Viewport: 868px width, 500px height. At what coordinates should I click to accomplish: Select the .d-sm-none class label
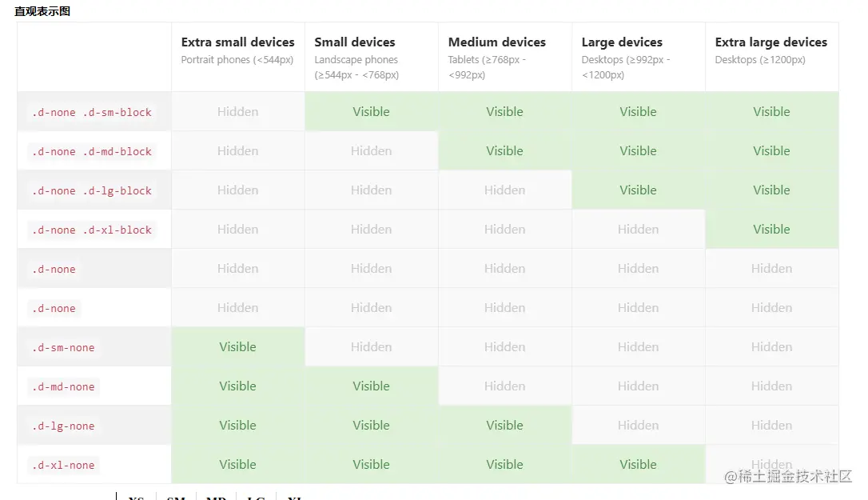pyautogui.click(x=64, y=347)
